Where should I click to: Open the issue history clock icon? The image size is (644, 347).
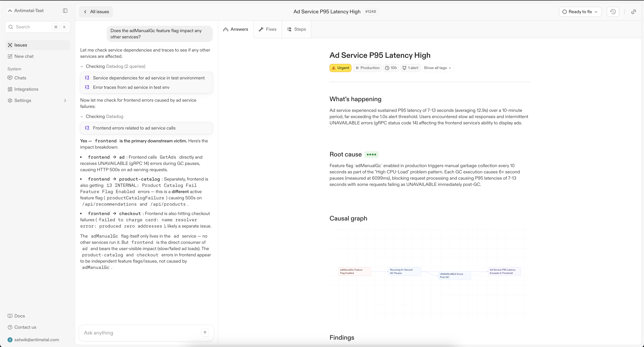[613, 12]
